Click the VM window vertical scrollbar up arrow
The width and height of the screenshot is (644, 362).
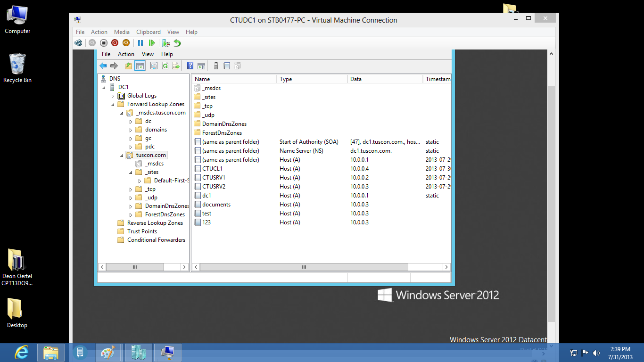[552, 54]
